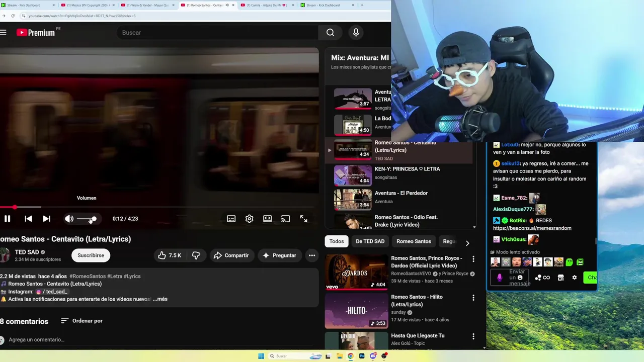This screenshot has height=362, width=644.
Task: Open a new browser tab
Action: tap(362, 5)
